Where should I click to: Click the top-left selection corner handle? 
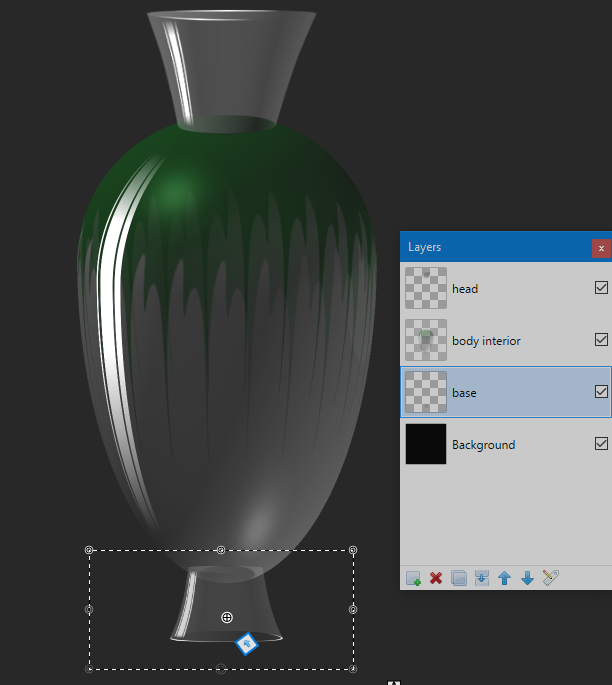89,550
